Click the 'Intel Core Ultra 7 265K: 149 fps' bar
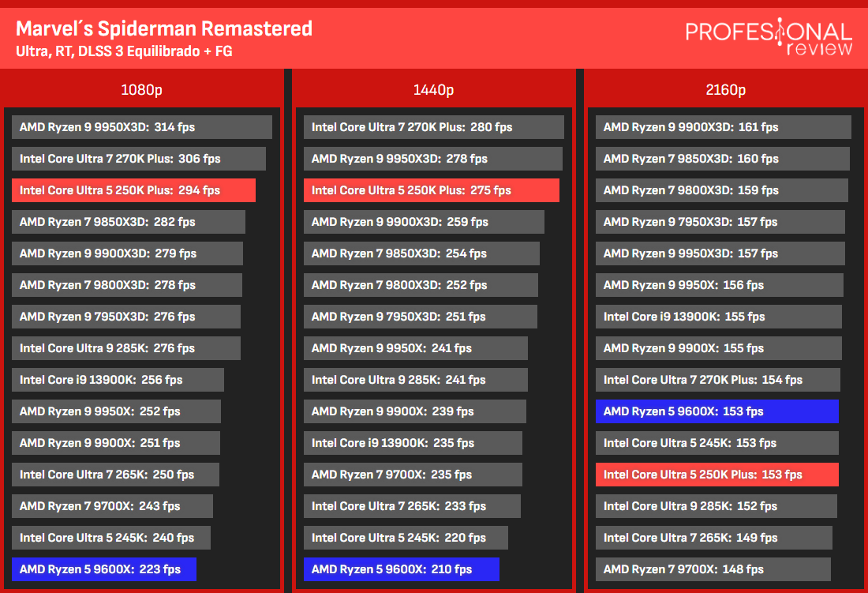Viewport: 868px width, 593px height. tap(714, 538)
